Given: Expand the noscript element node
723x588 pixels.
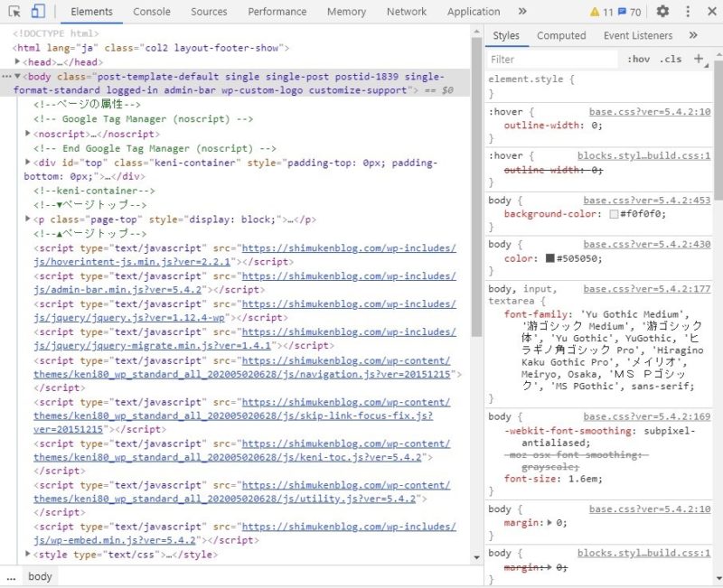Looking at the screenshot, I should click(28, 133).
